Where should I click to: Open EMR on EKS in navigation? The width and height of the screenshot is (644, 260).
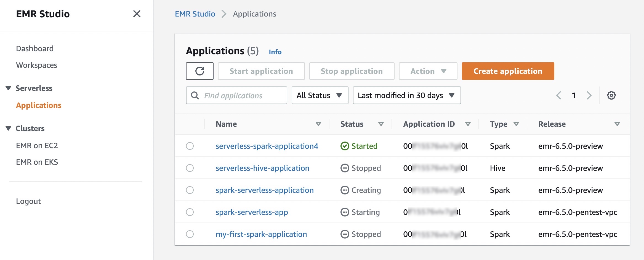pyautogui.click(x=37, y=162)
